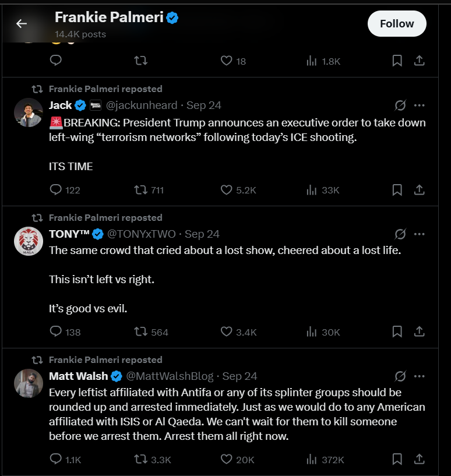Open Jack's profile avatar
This screenshot has height=476, width=451.
point(29,112)
